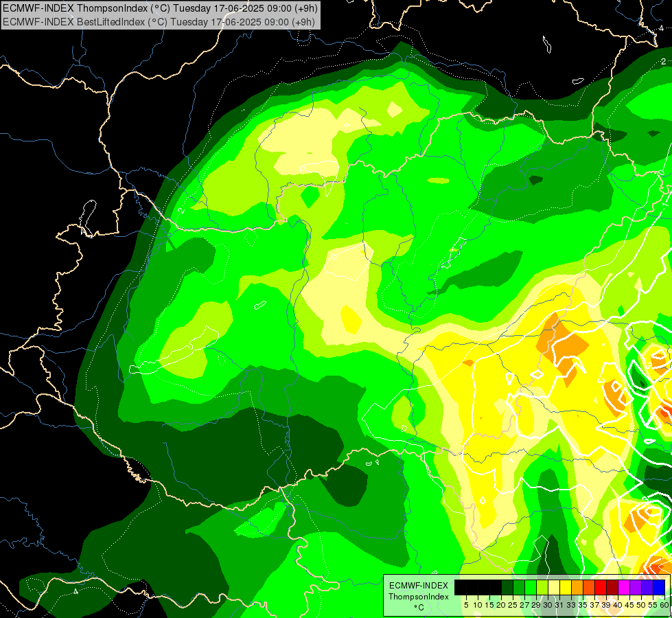The width and height of the screenshot is (672, 618).
Task: Click the legend tick value 30
Action: click(548, 605)
